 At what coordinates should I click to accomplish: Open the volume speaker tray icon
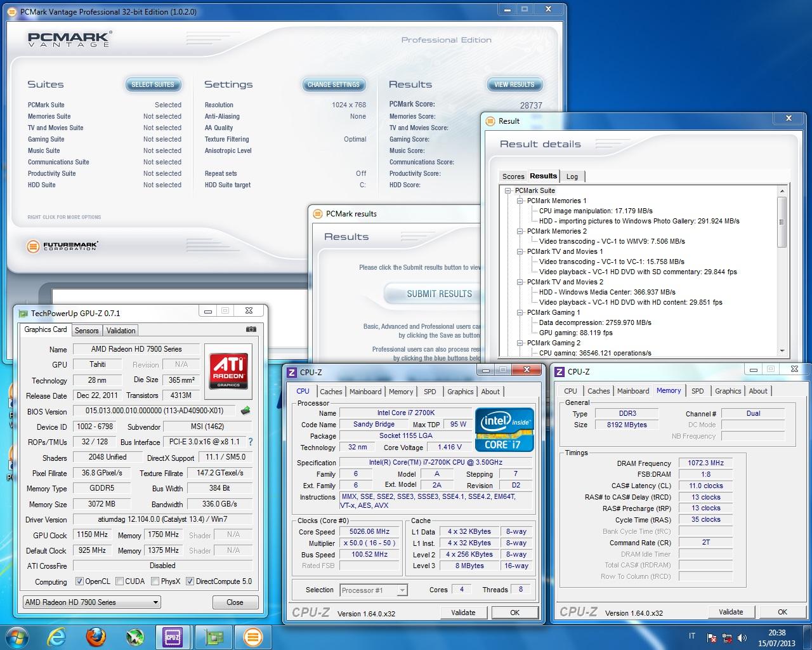742,638
